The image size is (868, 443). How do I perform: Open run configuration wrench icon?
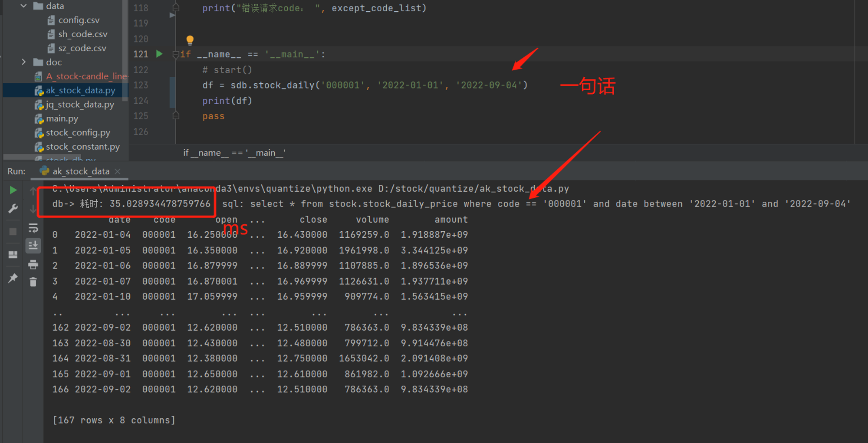click(13, 209)
